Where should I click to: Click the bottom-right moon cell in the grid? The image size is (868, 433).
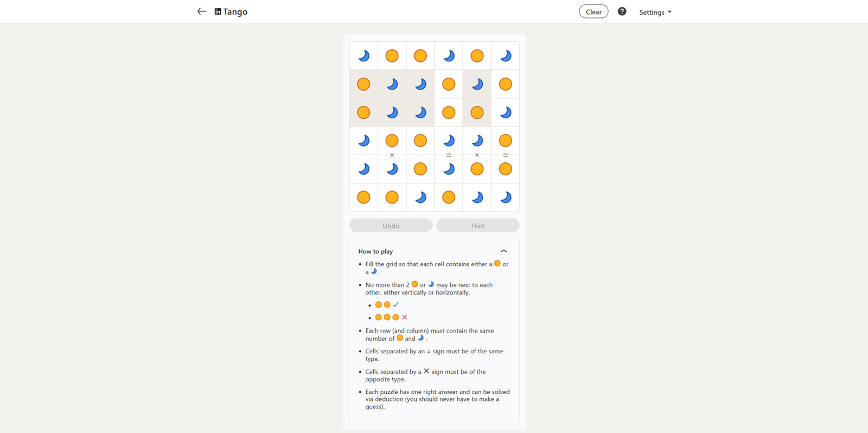tap(505, 198)
